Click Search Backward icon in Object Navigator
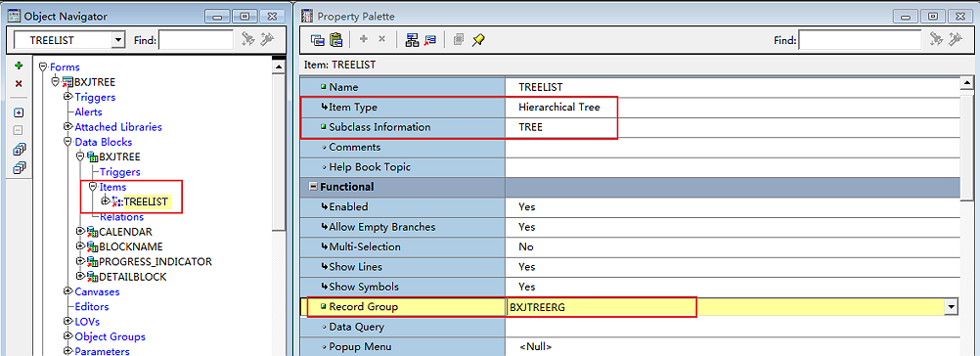980x356 pixels. click(x=268, y=40)
